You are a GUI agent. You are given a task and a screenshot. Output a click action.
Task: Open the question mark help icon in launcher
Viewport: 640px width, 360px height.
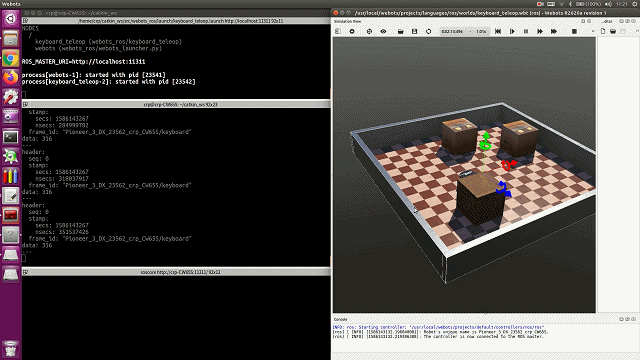11,235
